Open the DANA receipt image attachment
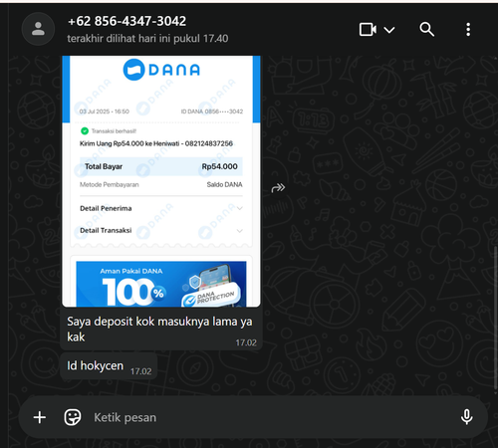The image size is (498, 448). click(161, 181)
